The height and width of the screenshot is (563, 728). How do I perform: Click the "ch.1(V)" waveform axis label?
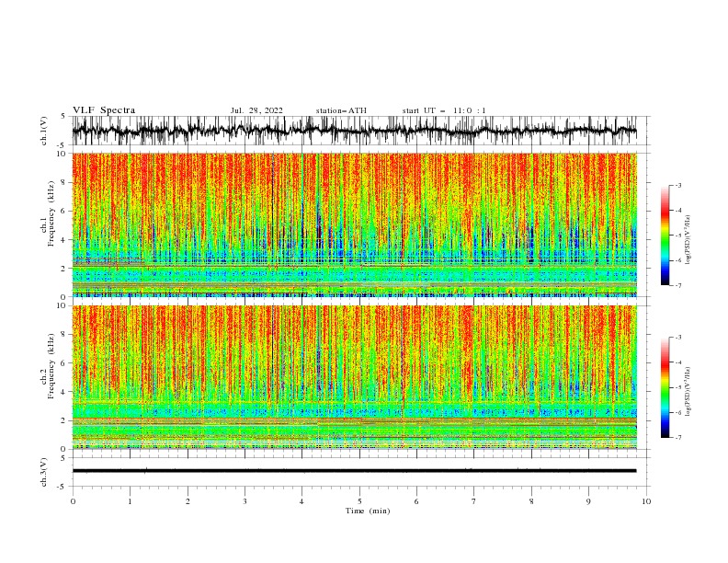(x=44, y=131)
